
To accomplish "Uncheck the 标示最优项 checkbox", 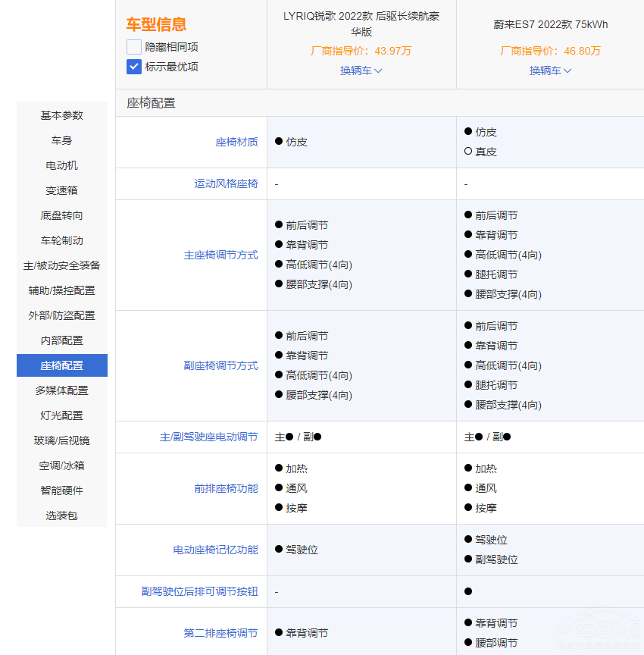I will click(134, 67).
